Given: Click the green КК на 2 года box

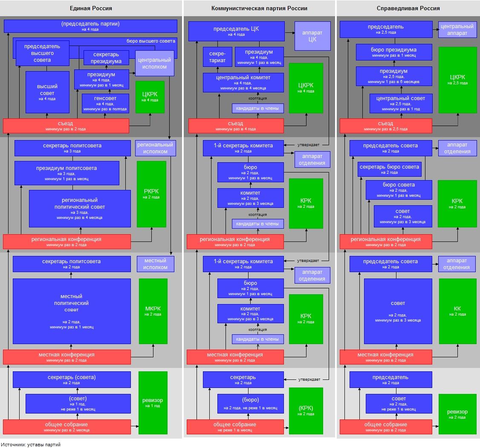Looking at the screenshot, I should click(457, 311).
